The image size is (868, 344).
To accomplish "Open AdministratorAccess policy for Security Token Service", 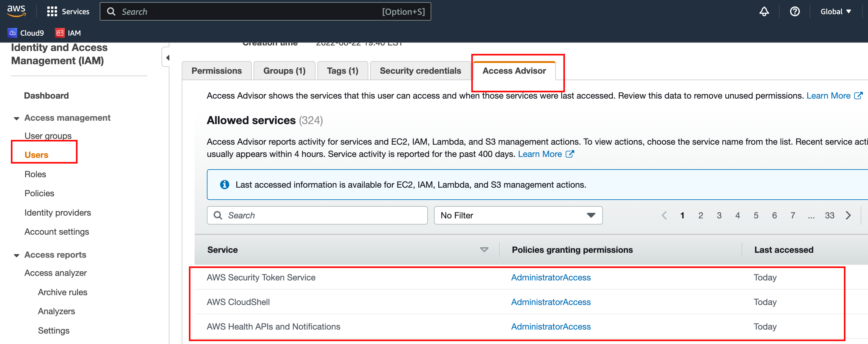I will pyautogui.click(x=551, y=277).
